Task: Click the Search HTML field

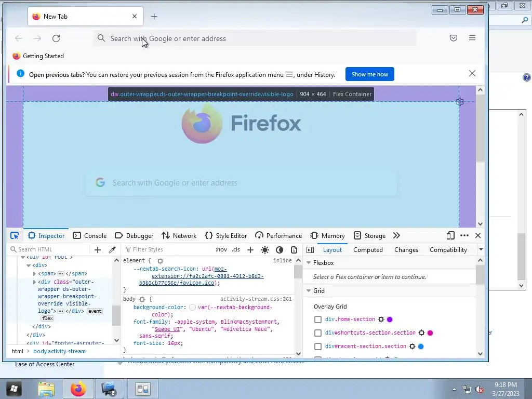Action: pos(49,249)
